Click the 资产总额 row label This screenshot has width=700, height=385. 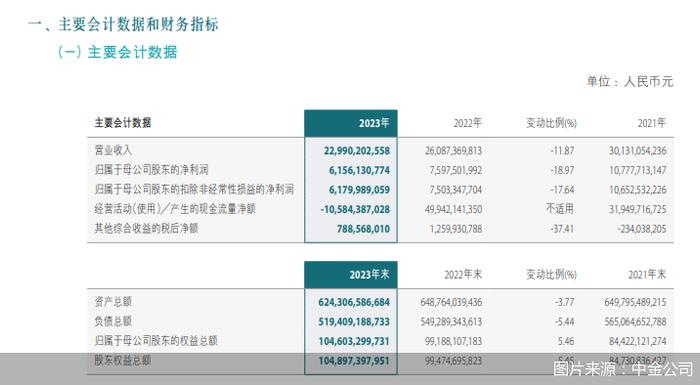113,302
